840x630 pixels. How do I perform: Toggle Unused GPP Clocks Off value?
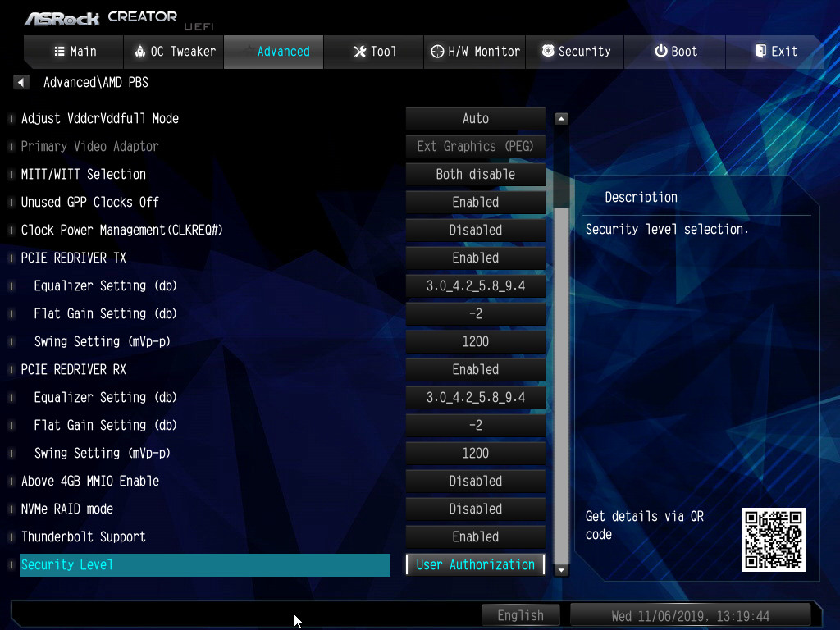tap(475, 202)
